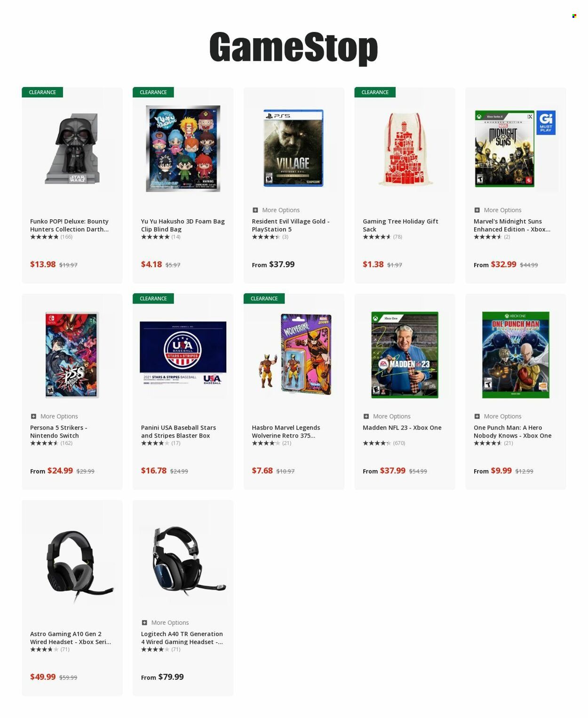The image size is (588, 718).
Task: Expand More Options for Marvel's Midnight Suns
Action: tap(498, 210)
